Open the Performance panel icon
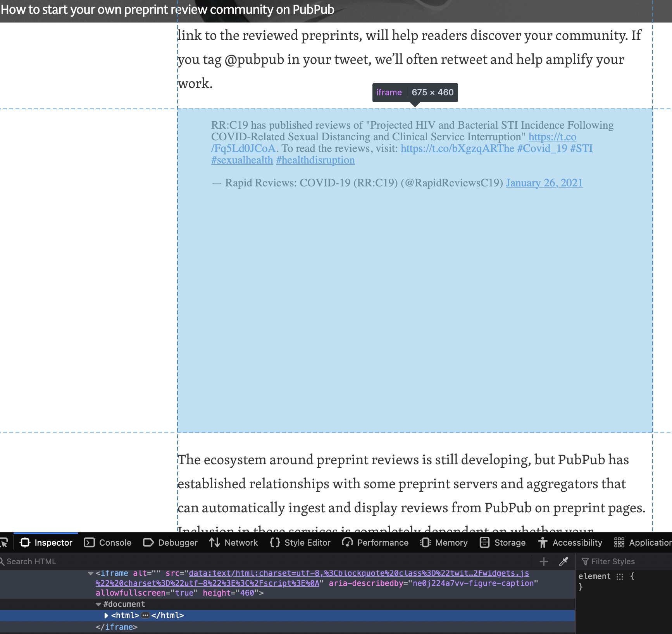The image size is (672, 634). (x=347, y=543)
